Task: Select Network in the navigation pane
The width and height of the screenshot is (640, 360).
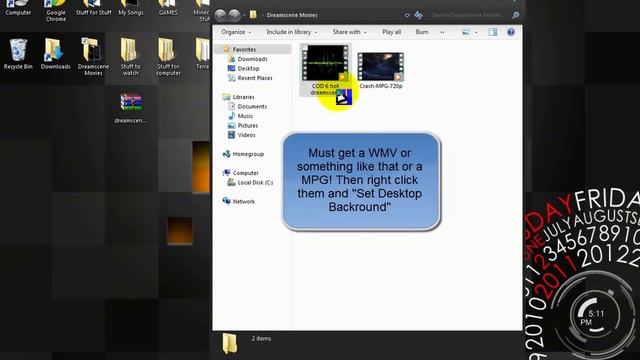Action: coord(243,202)
